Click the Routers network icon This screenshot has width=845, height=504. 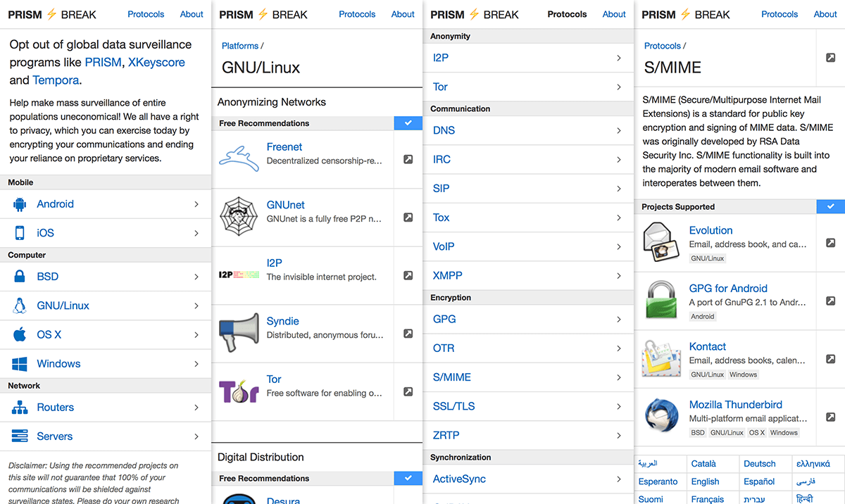click(x=20, y=408)
